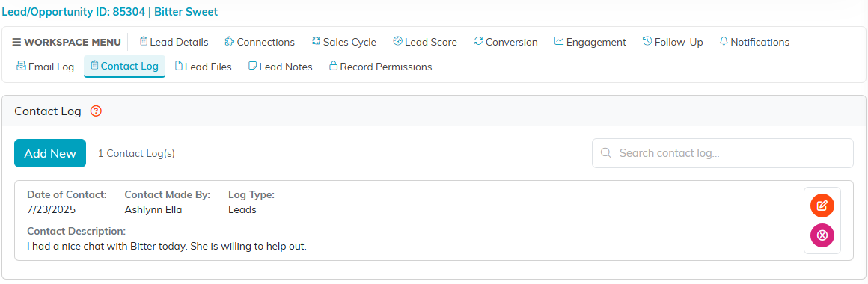Click the Add New button
The width and height of the screenshot is (868, 284).
tap(50, 153)
